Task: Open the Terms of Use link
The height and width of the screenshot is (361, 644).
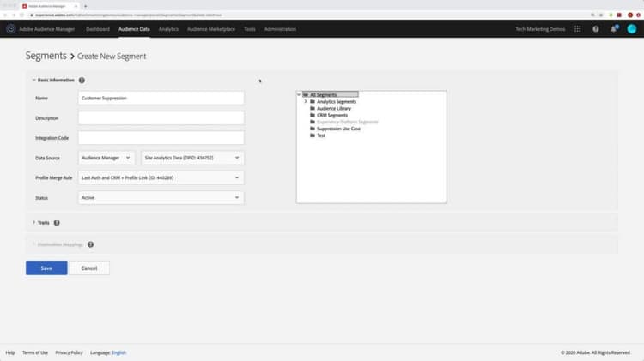Action: coord(35,352)
